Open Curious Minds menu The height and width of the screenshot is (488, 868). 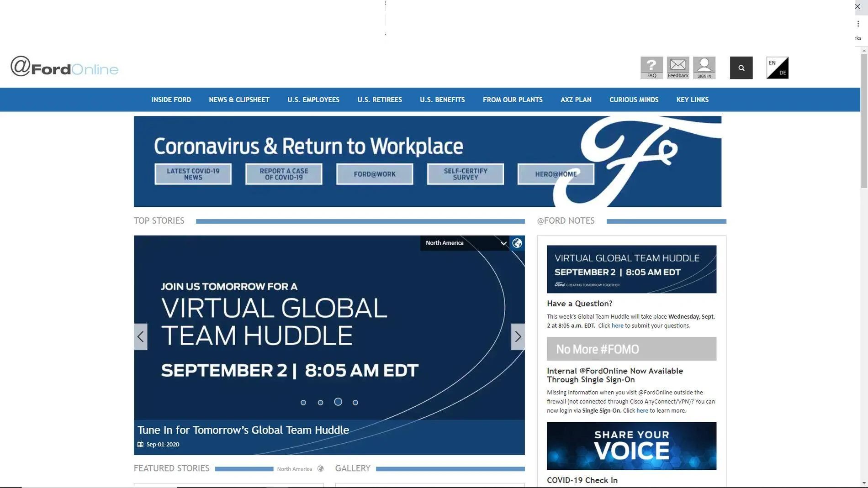(634, 100)
